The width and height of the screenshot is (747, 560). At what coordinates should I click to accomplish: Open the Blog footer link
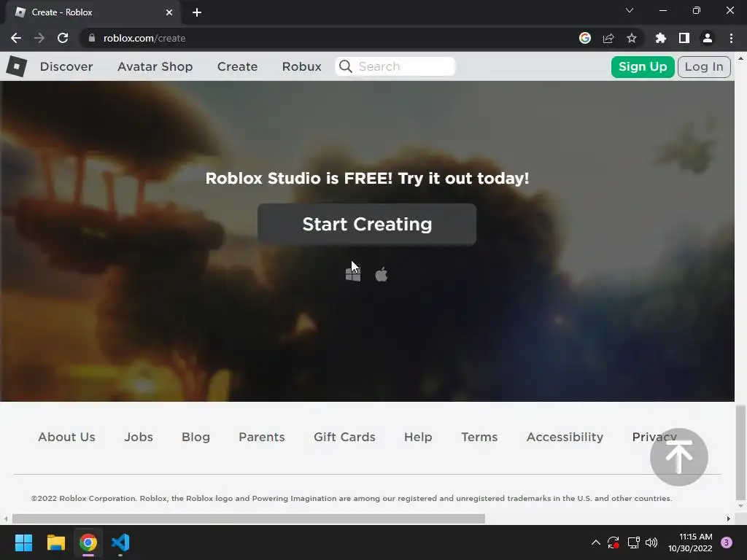(x=196, y=437)
